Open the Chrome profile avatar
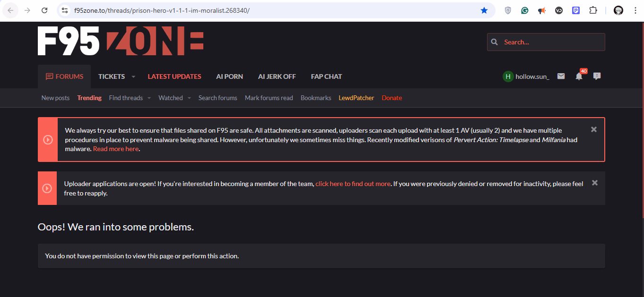Screen dimensions: 644x297 618,10
